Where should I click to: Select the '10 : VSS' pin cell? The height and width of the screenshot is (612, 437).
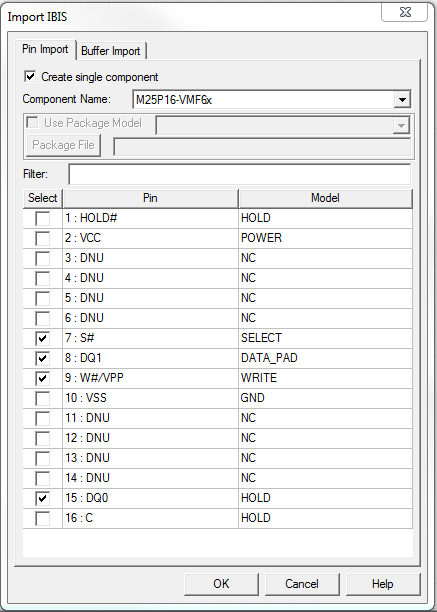point(150,398)
